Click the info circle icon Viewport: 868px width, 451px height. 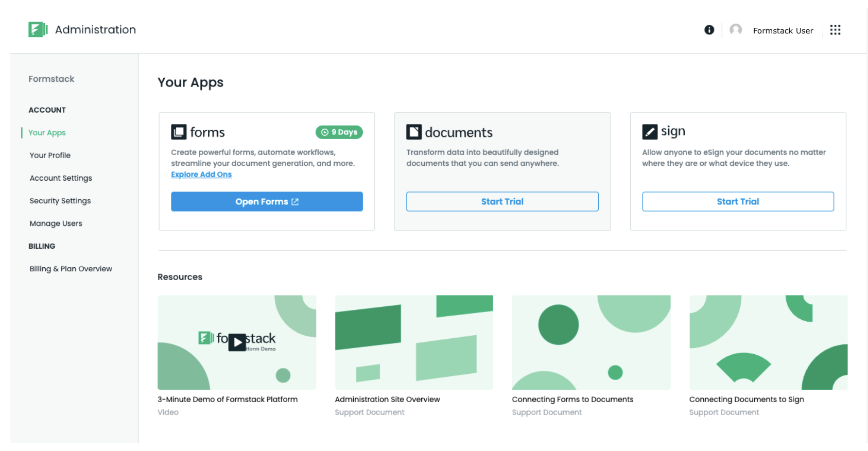(x=709, y=30)
